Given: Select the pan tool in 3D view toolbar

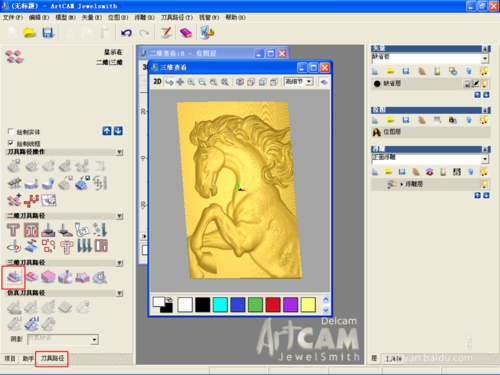Looking at the screenshot, I should 180,82.
